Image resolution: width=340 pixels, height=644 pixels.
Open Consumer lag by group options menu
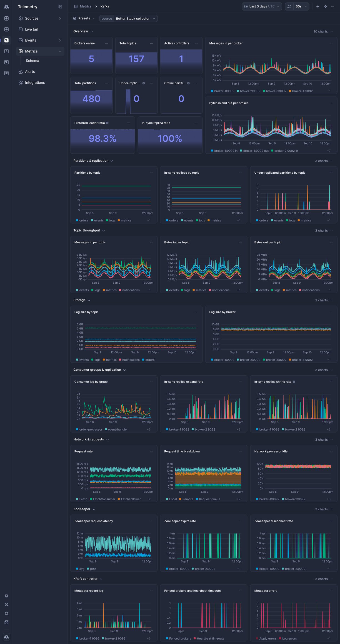(151, 382)
